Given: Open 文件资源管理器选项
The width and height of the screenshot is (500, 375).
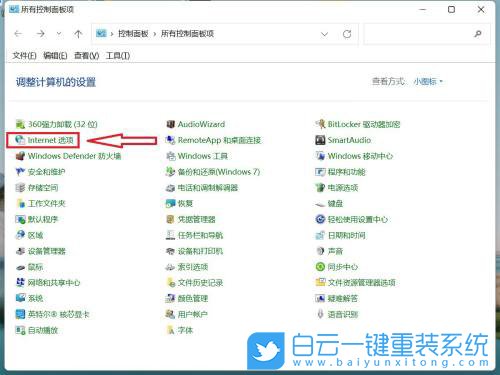Looking at the screenshot, I should pyautogui.click(x=355, y=283).
